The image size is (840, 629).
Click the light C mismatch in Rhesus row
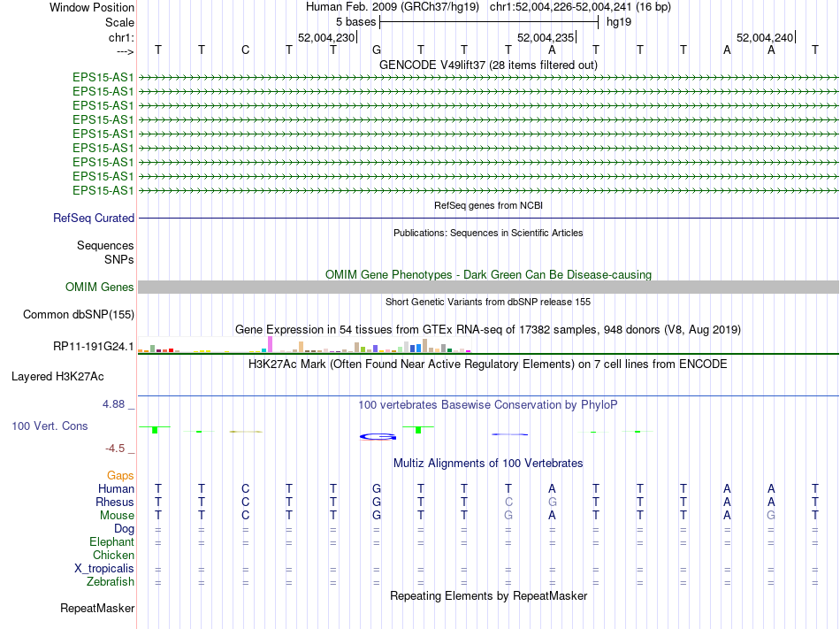508,502
